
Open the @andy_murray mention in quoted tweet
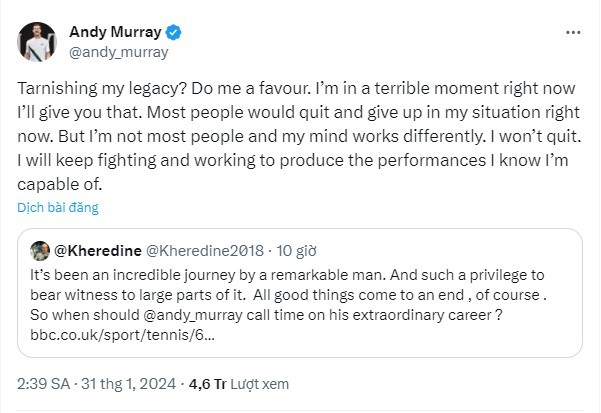pos(193,315)
